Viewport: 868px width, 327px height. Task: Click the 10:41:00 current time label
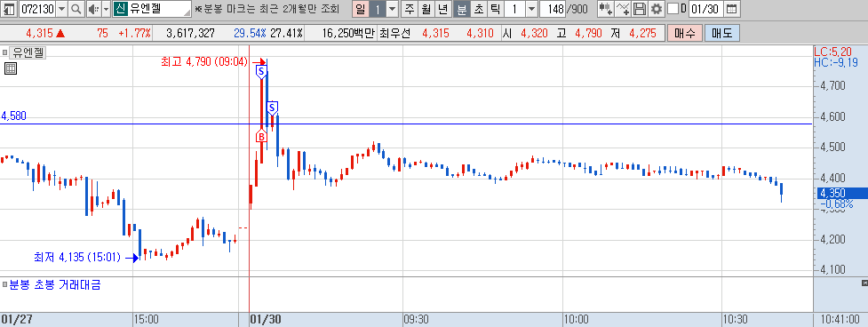pos(840,320)
